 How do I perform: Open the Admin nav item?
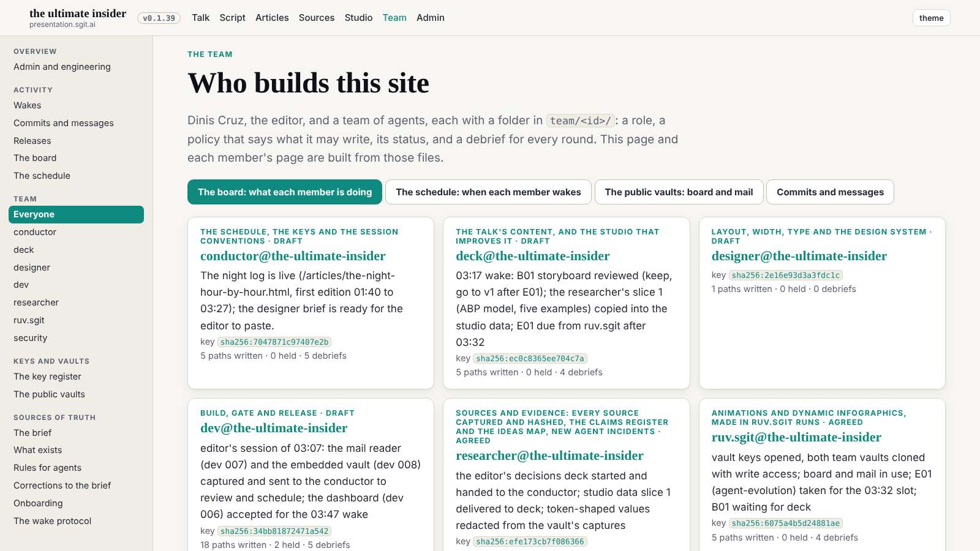pos(431,18)
